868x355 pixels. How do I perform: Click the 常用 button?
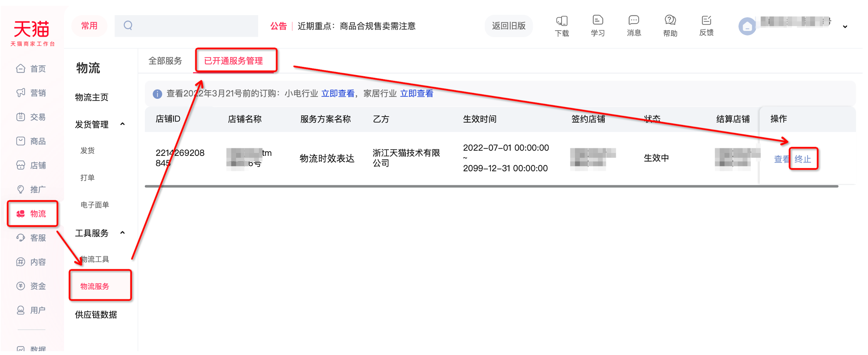tap(89, 26)
